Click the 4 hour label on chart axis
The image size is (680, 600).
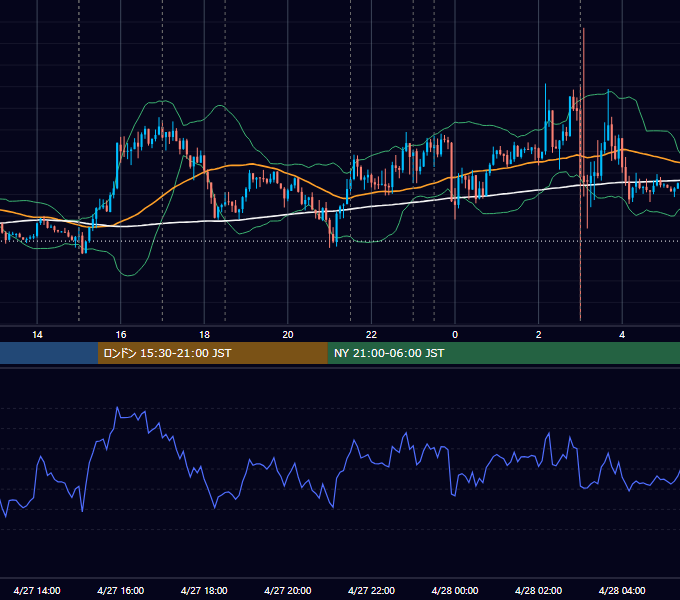622,335
